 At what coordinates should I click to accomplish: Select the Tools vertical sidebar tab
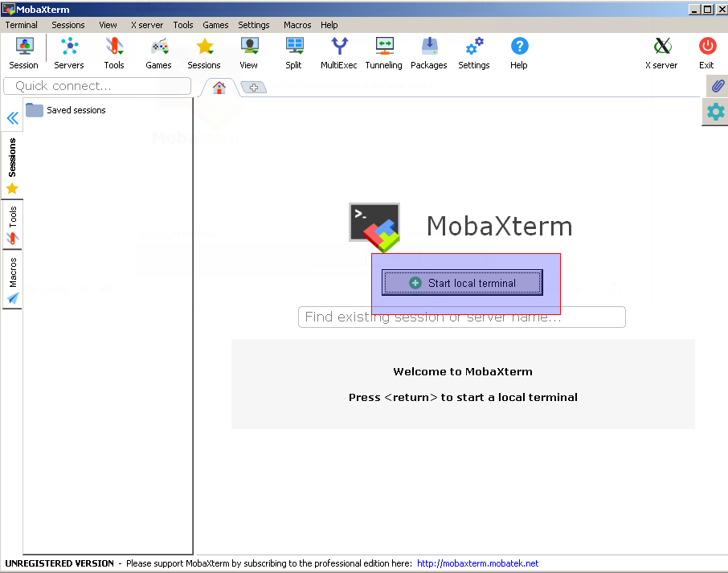(x=12, y=225)
